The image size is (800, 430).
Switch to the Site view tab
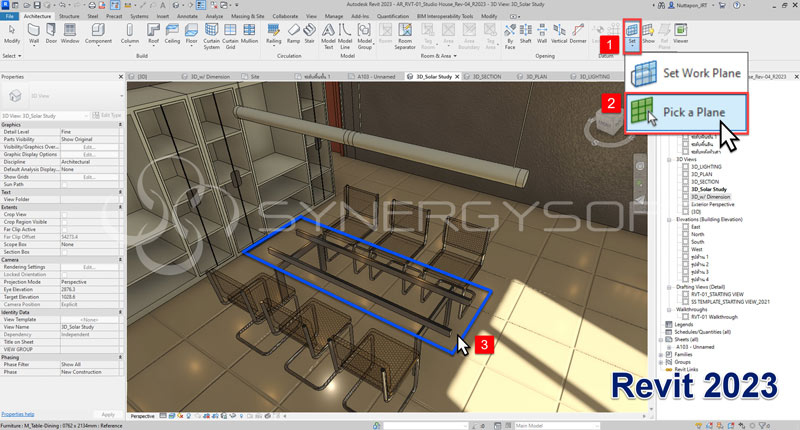pos(255,77)
